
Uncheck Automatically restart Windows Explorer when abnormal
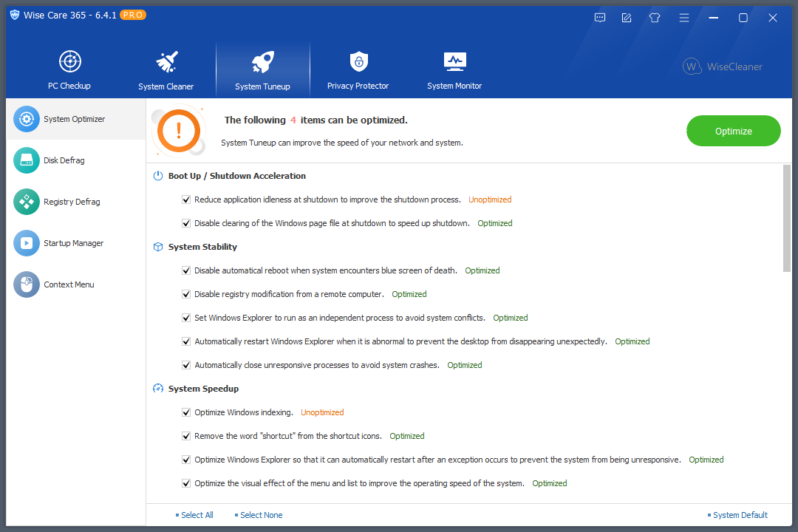186,341
